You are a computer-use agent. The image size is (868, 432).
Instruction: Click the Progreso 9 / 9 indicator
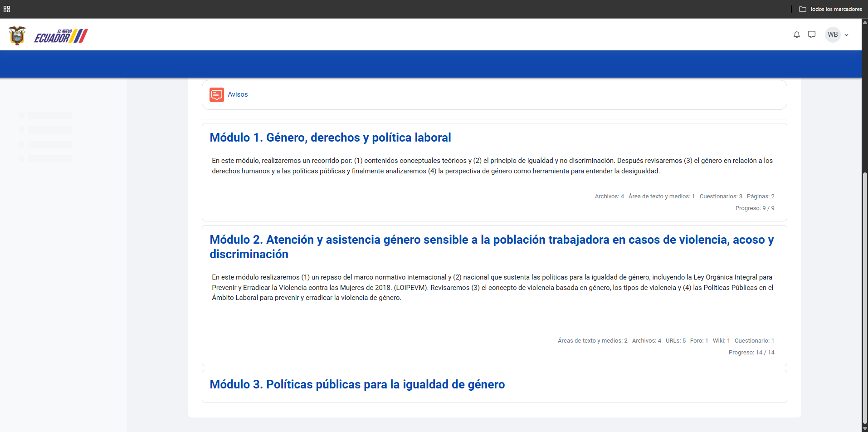coord(755,208)
